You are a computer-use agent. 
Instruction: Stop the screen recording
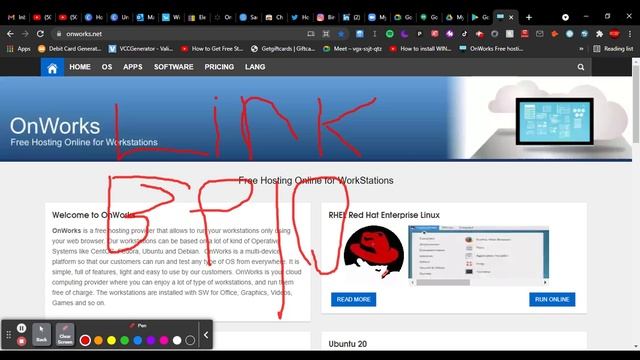22,341
